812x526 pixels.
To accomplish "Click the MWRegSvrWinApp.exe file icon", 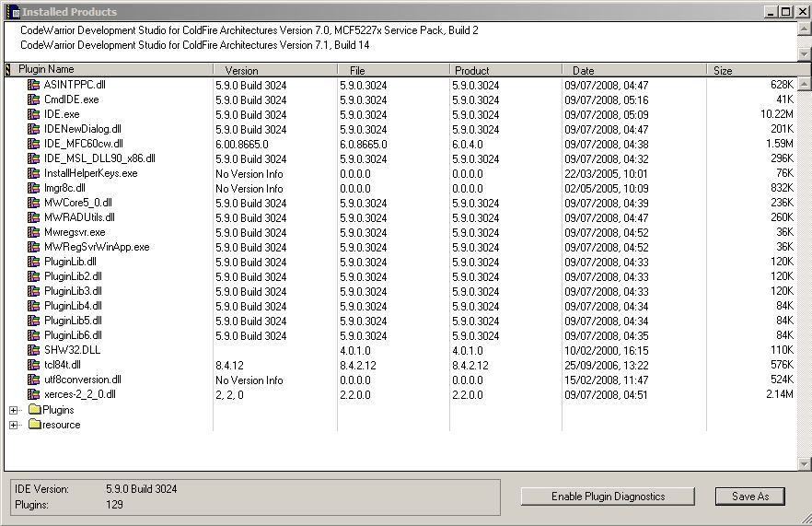I will [x=34, y=247].
